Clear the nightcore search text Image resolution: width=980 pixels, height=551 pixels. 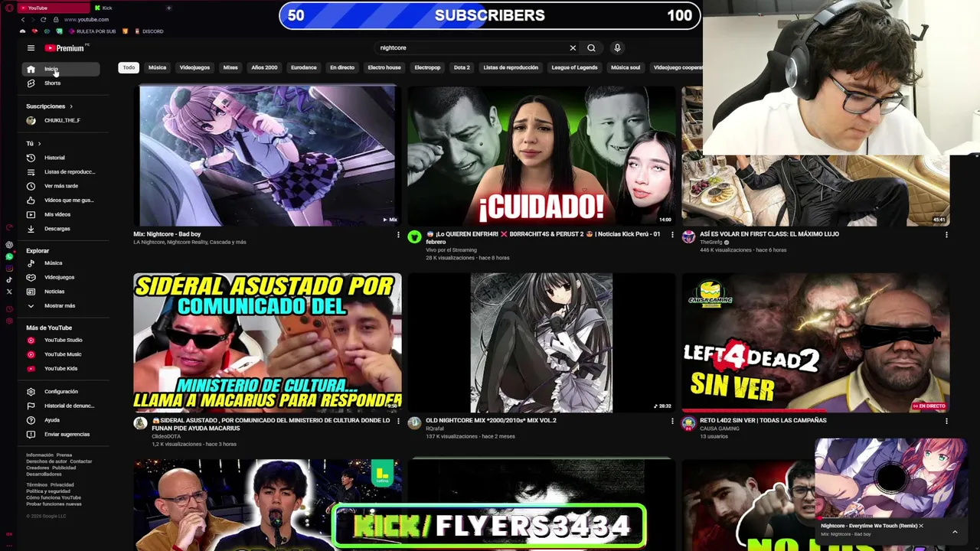[x=573, y=47]
